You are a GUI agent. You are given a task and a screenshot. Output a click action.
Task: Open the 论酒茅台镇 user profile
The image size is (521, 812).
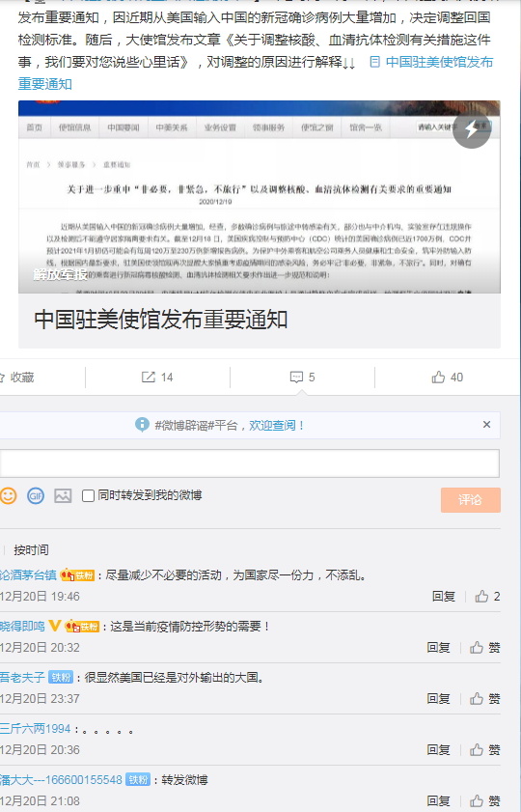tap(28, 574)
